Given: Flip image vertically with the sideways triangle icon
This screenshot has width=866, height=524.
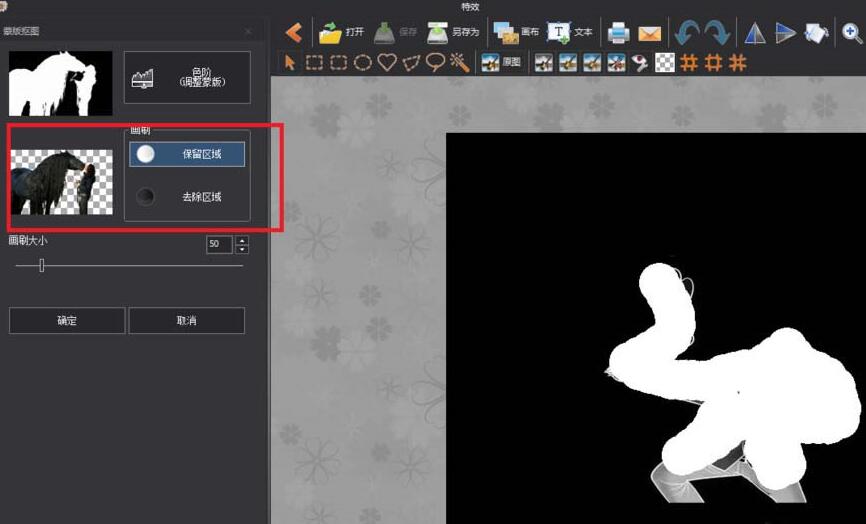Looking at the screenshot, I should pyautogui.click(x=785, y=33).
